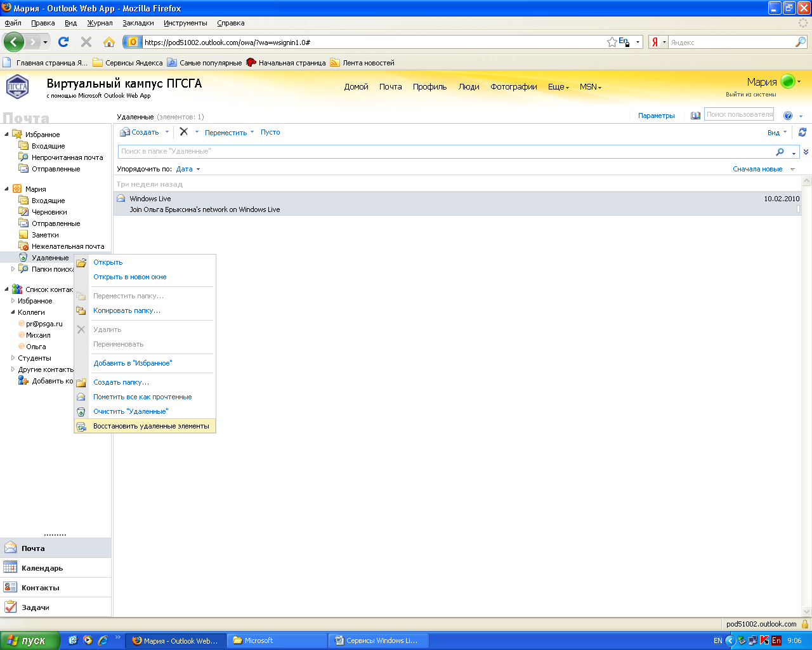Viewport: 812px width, 650px height.
Task: Choose Создать папку in context menu
Action: point(145,382)
